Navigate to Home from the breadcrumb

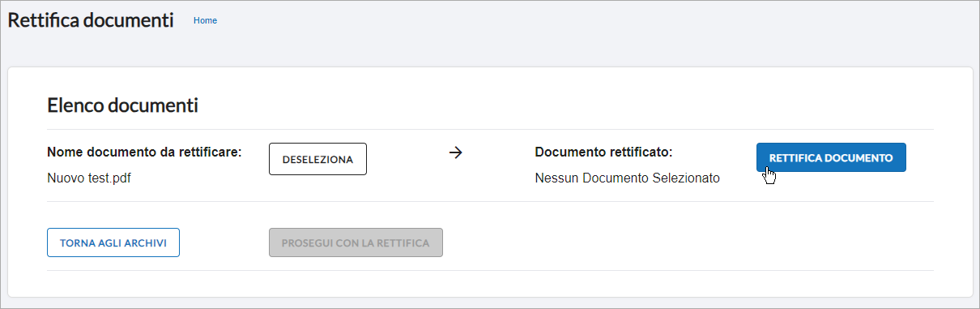click(205, 20)
